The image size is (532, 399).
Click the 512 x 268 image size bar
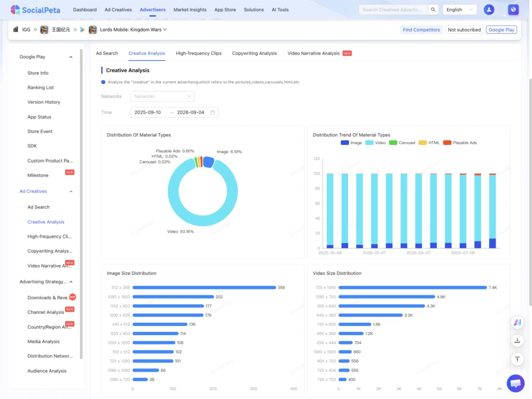point(204,288)
